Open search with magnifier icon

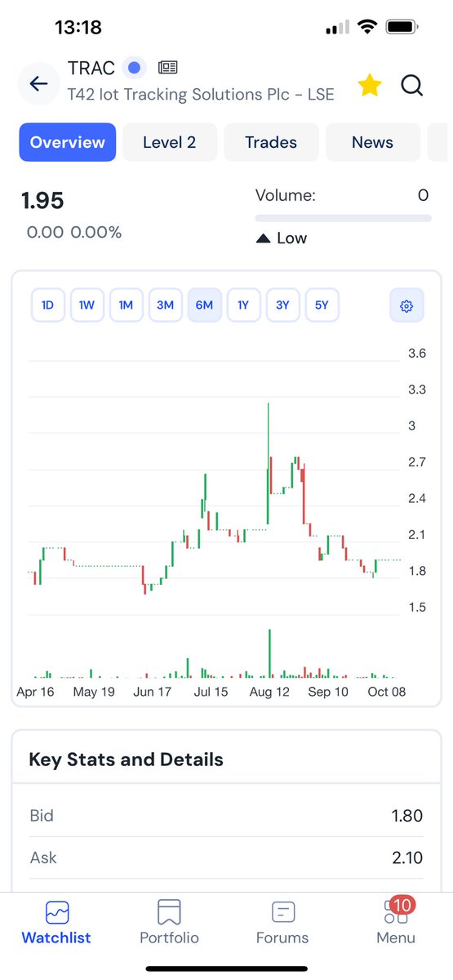pyautogui.click(x=412, y=85)
